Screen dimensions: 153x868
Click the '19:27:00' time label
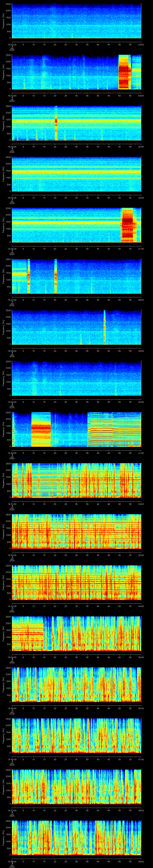(12, 300)
